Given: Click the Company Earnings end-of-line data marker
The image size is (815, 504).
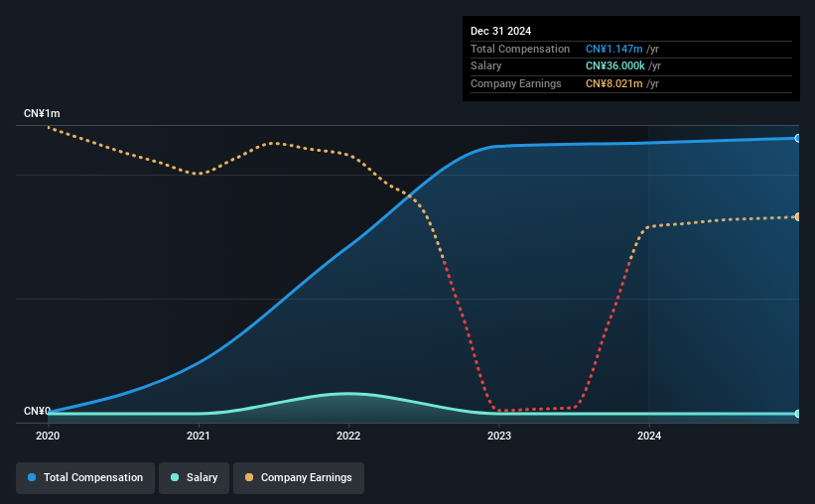Looking at the screenshot, I should coord(798,216).
